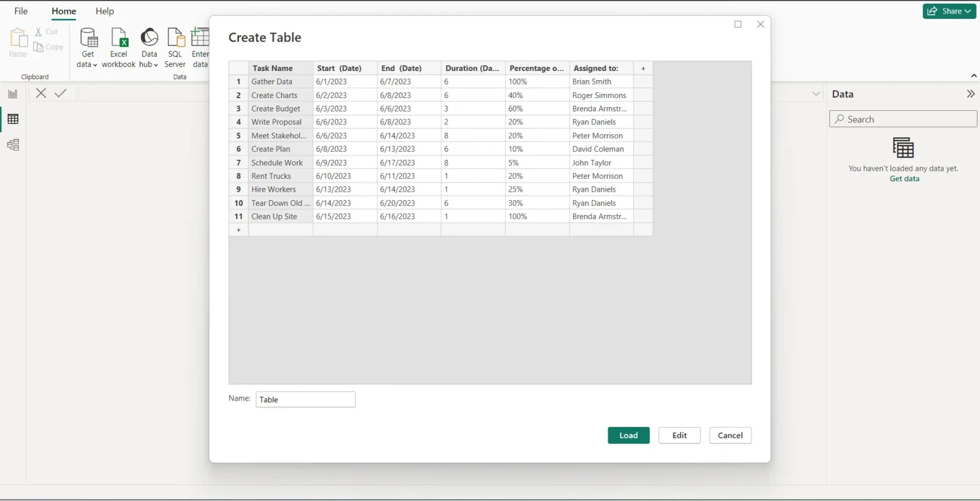The image size is (980, 501).
Task: Select the End (Date) column header
Action: 409,69
